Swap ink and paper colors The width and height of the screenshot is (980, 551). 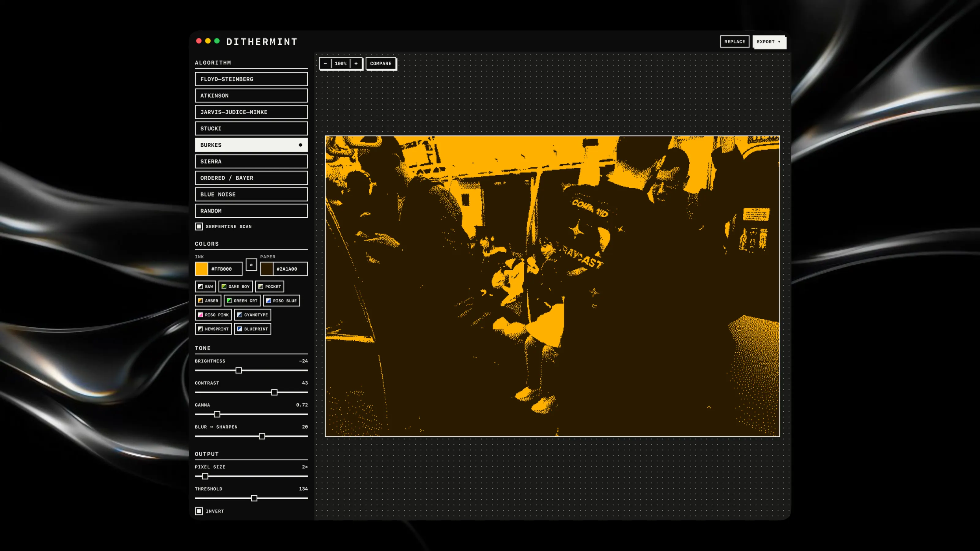(x=251, y=265)
